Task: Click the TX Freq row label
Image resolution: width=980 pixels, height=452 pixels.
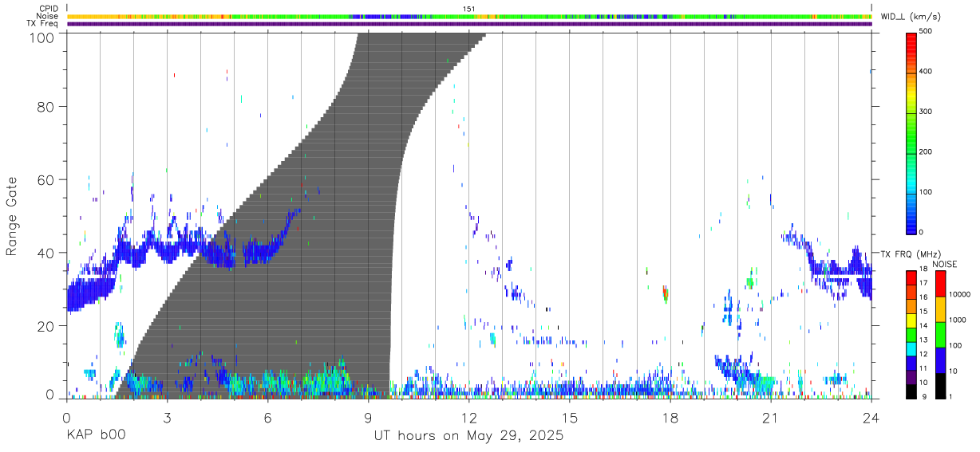Action: [41, 24]
